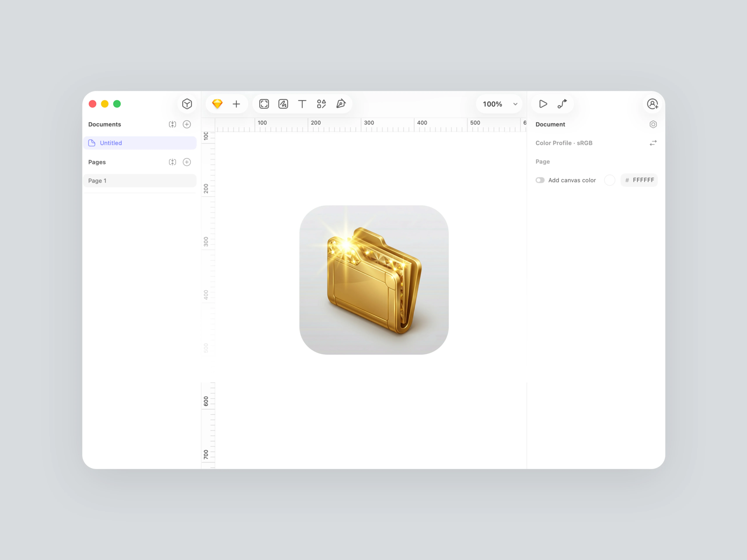Click the prototype link path icon
The height and width of the screenshot is (560, 747).
562,104
